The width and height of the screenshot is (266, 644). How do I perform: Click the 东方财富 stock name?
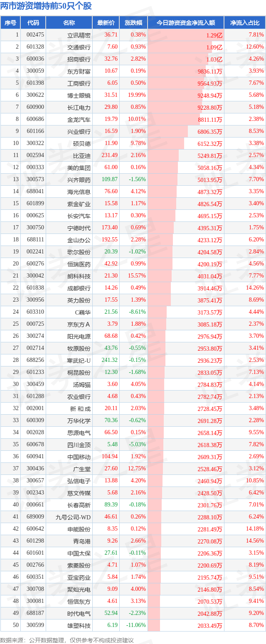coord(79,71)
